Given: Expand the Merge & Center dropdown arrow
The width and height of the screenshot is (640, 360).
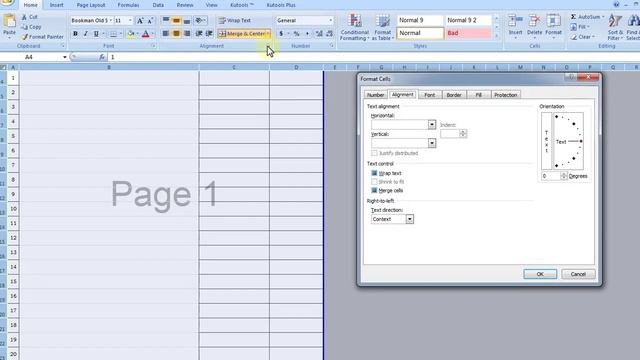Looking at the screenshot, I should 268,33.
